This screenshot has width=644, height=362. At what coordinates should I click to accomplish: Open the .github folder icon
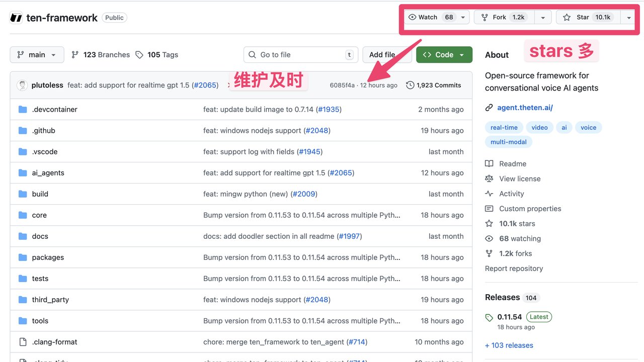(23, 130)
